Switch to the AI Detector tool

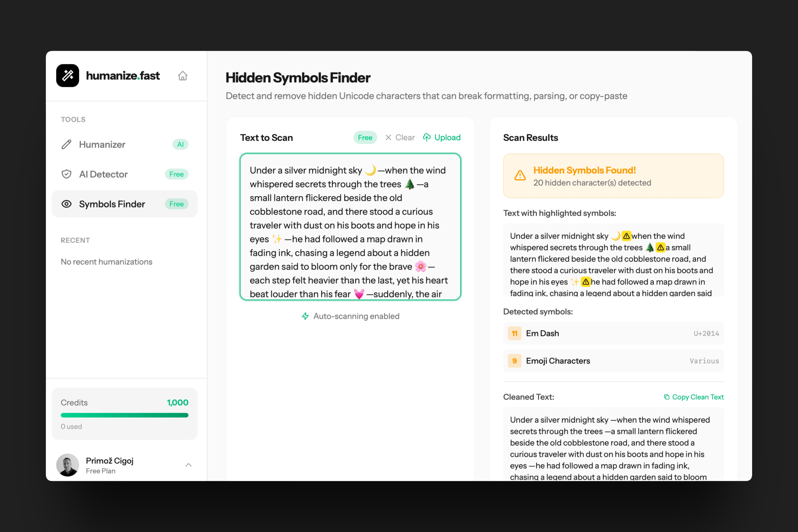tap(103, 174)
